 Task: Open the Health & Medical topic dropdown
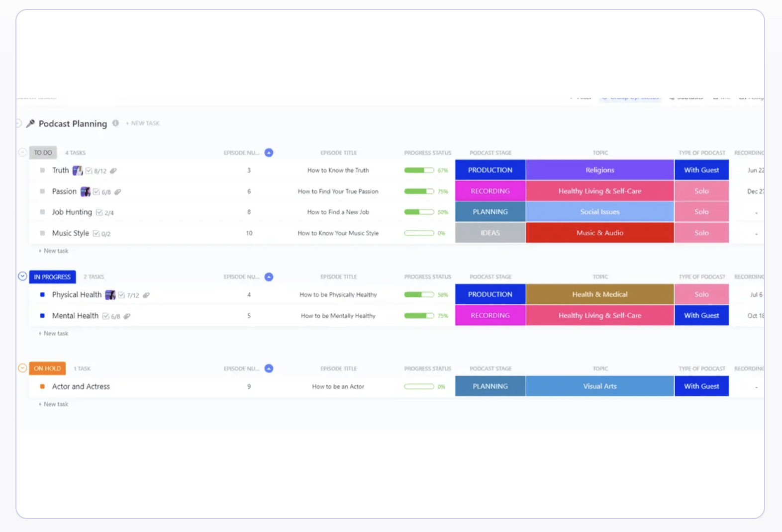(x=600, y=294)
